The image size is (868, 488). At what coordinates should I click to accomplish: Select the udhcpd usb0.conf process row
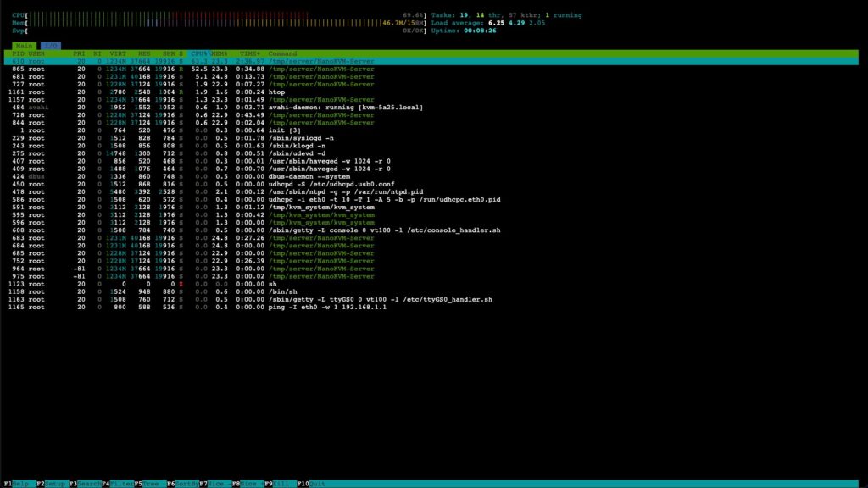tap(431, 184)
